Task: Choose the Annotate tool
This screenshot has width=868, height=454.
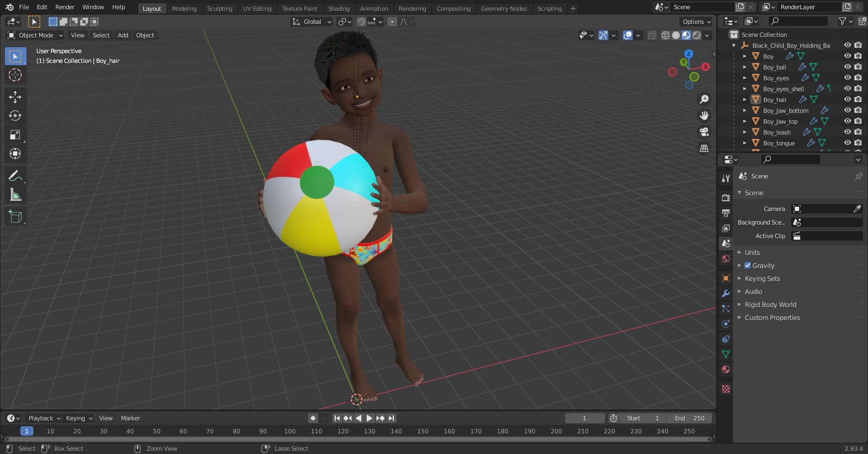Action: [15, 176]
